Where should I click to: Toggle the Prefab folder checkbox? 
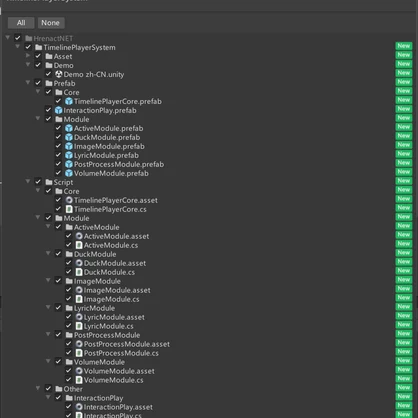click(x=38, y=83)
